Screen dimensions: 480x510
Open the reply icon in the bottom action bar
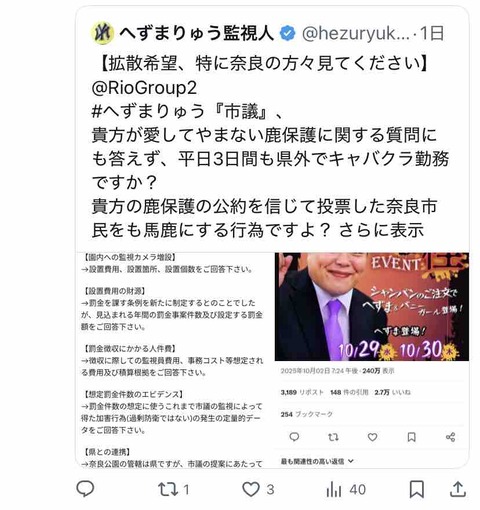pos(85,489)
